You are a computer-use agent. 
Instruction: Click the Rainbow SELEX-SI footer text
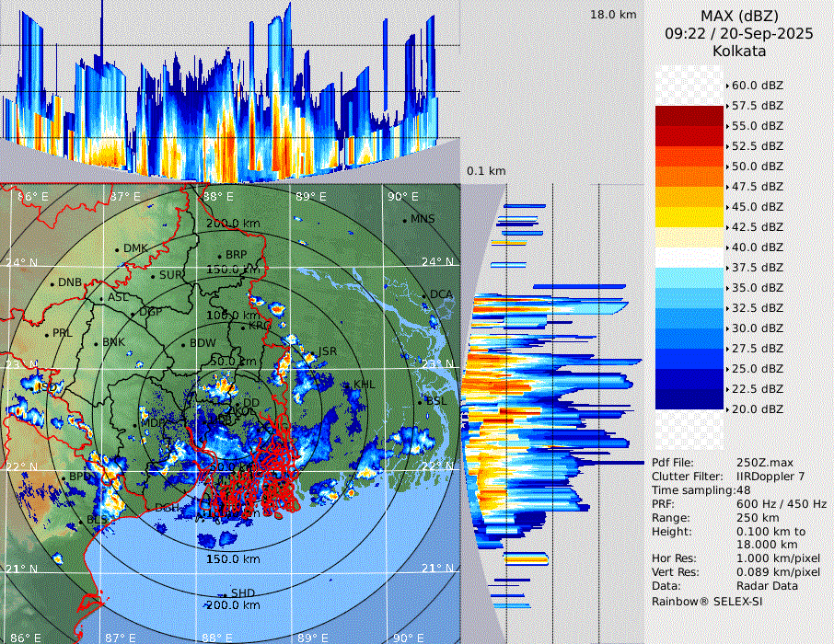pos(706,601)
